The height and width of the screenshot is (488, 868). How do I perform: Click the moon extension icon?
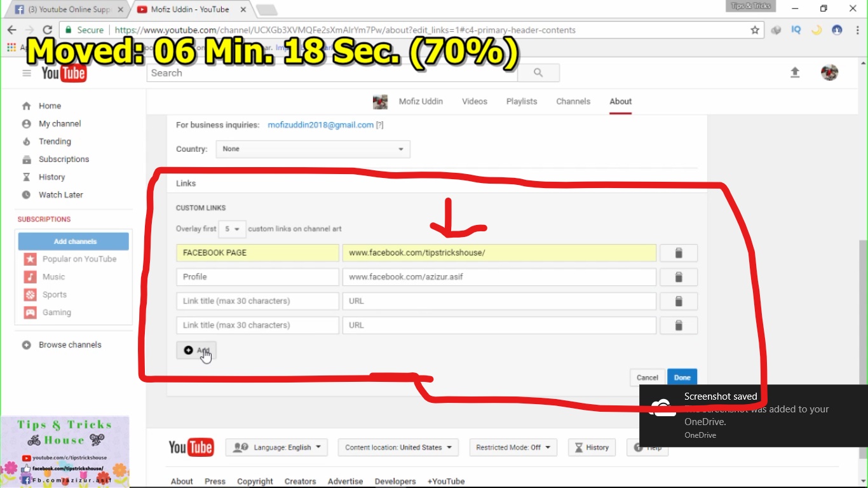coord(817,30)
